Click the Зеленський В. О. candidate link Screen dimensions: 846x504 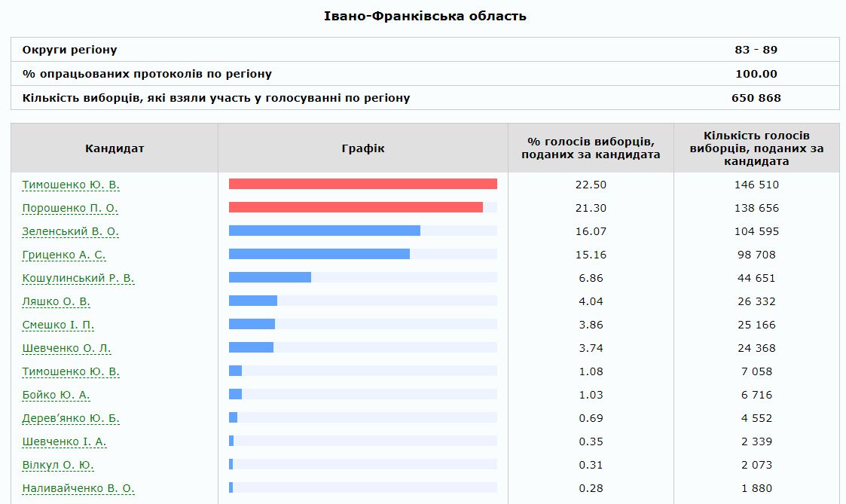click(70, 231)
